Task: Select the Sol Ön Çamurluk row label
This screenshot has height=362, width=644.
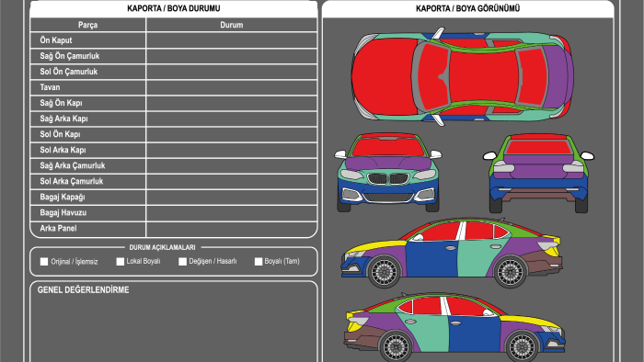Action: (69, 72)
